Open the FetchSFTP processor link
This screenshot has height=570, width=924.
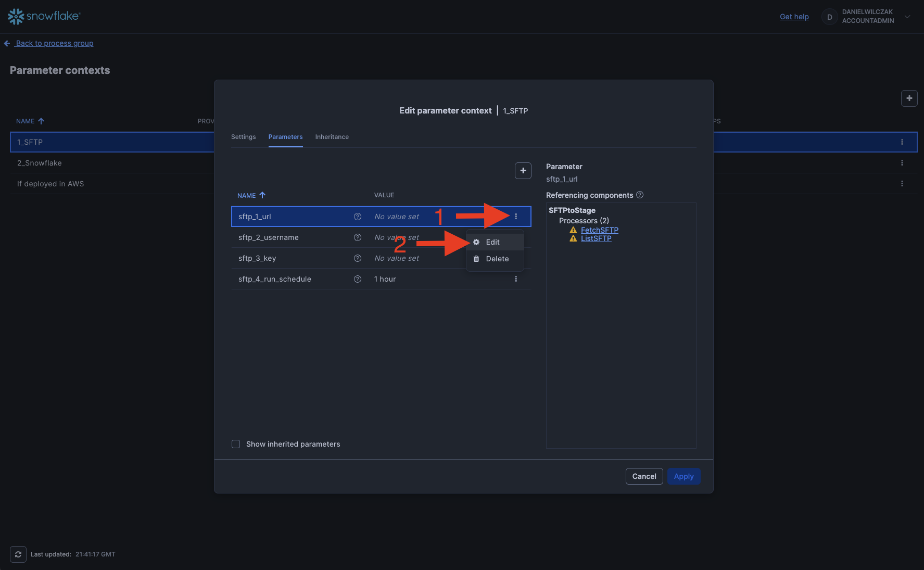(599, 230)
